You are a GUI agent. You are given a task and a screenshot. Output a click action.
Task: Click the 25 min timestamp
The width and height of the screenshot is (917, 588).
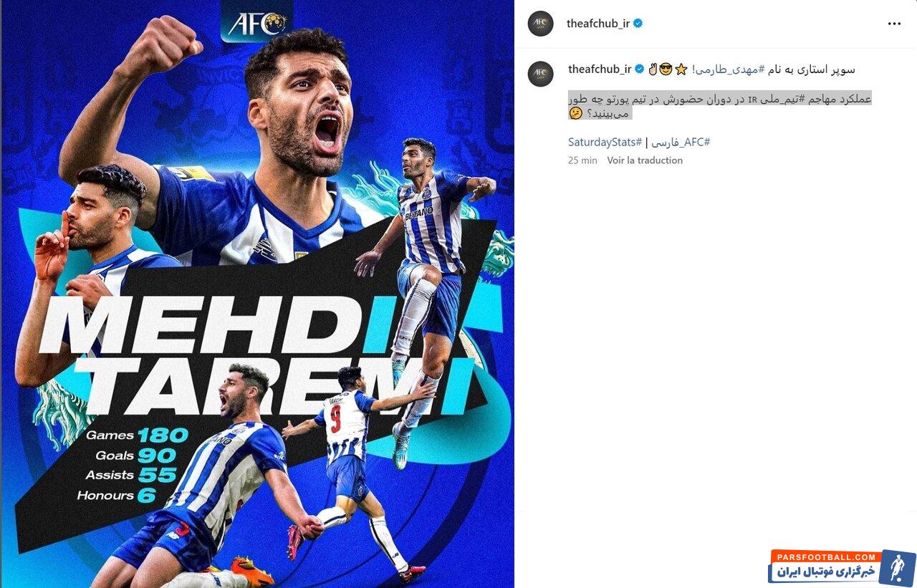[x=582, y=160]
